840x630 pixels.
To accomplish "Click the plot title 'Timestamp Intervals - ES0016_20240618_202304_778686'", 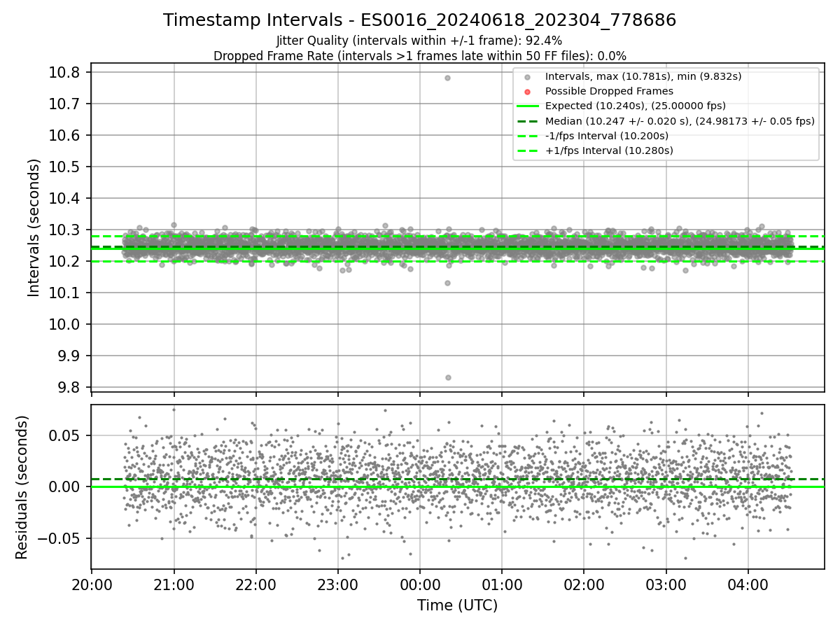I will coord(419,20).
